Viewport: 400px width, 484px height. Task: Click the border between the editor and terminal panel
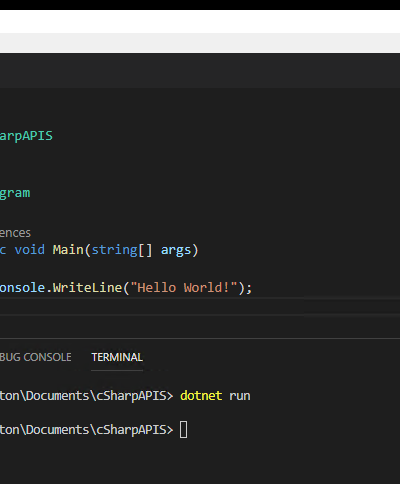click(200, 338)
